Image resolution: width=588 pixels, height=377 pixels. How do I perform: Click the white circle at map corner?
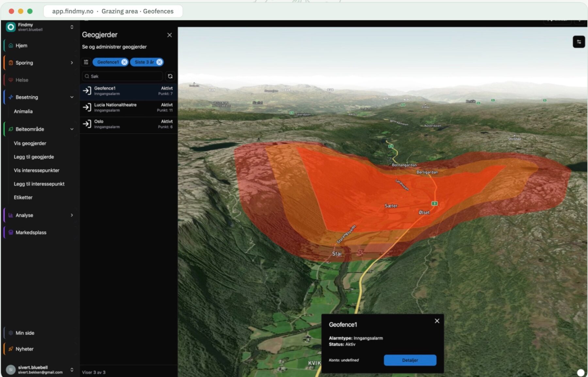(x=580, y=373)
